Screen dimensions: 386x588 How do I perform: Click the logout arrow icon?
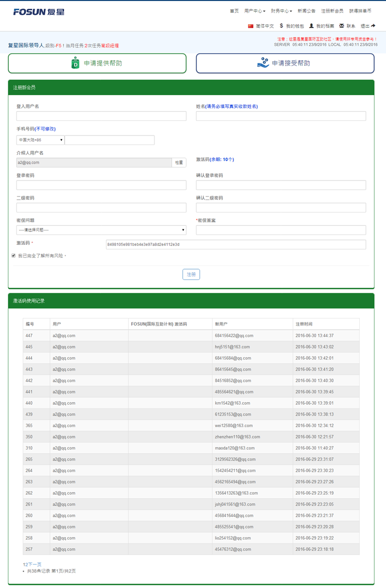(373, 26)
